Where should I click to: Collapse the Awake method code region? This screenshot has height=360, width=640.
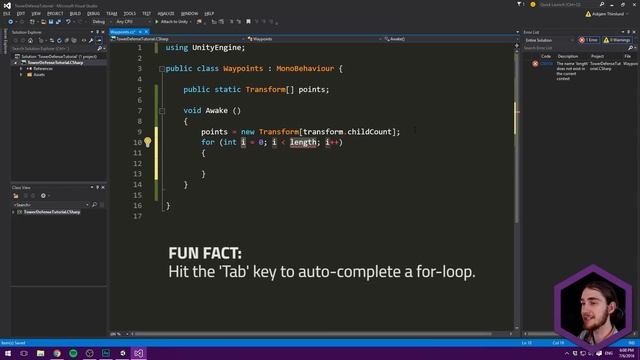pyautogui.click(x=162, y=111)
